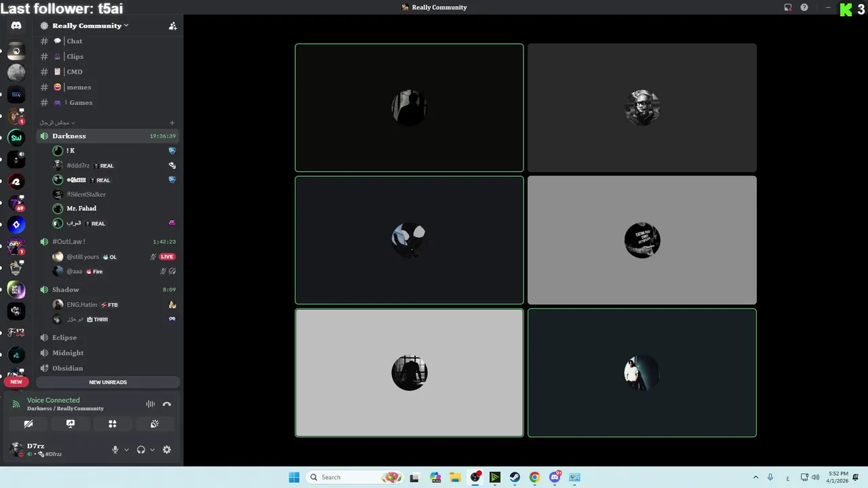Select the Darkness voice channel
The height and width of the screenshot is (488, 868).
(108, 136)
